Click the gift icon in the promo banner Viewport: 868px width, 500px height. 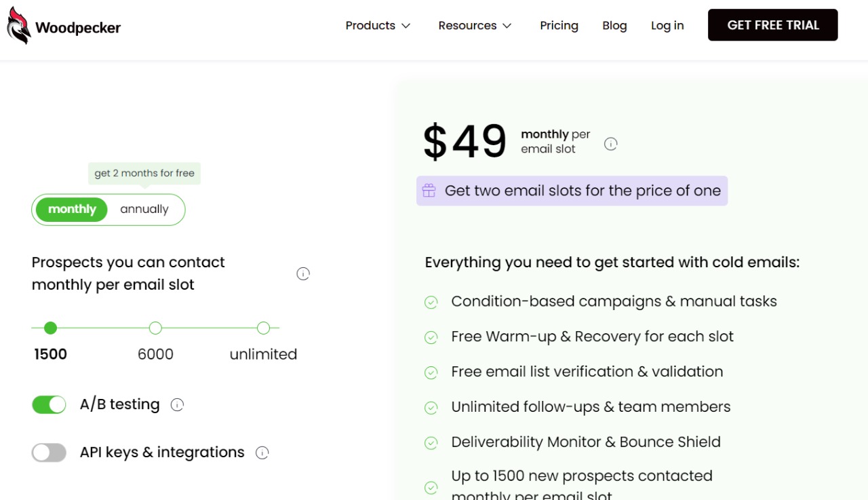(x=429, y=191)
